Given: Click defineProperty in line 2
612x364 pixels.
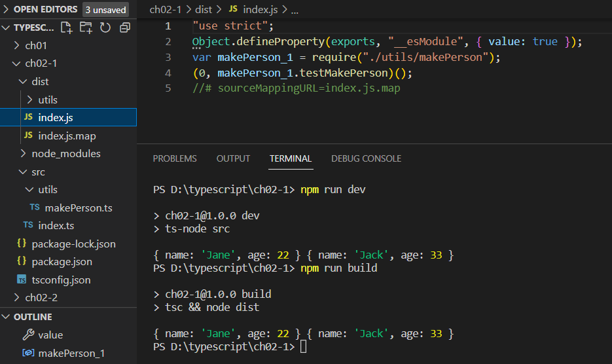Looking at the screenshot, I should click(x=281, y=41).
